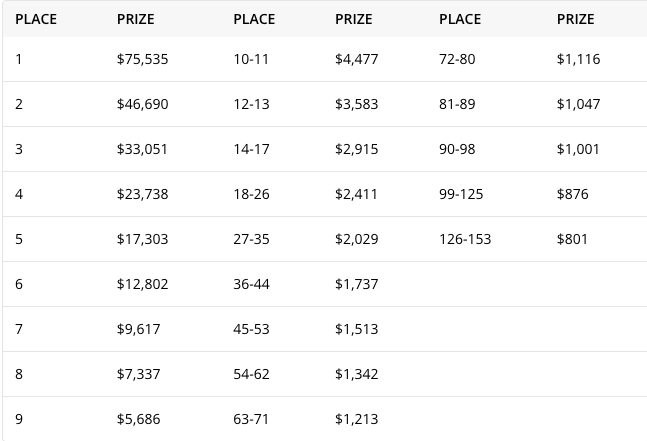The image size is (647, 441).
Task: Click the 99-125 place range
Action: [x=461, y=194]
